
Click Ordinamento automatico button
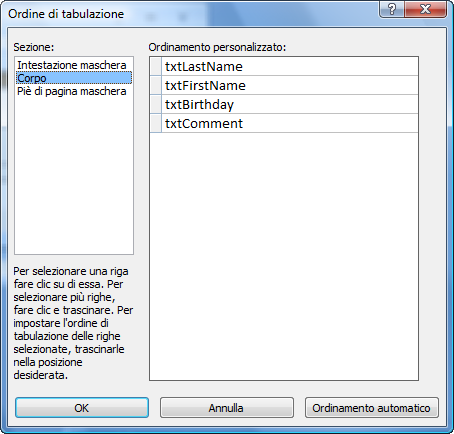(372, 408)
